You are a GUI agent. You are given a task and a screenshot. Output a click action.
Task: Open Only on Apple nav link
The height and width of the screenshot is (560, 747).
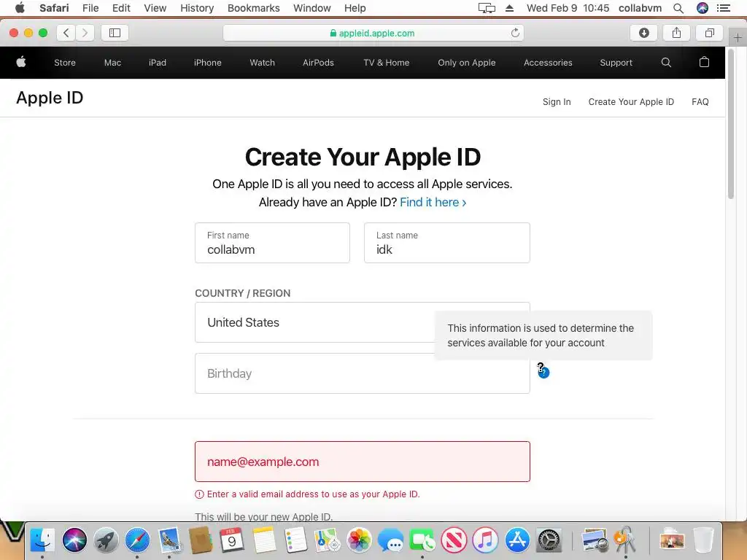tap(466, 63)
